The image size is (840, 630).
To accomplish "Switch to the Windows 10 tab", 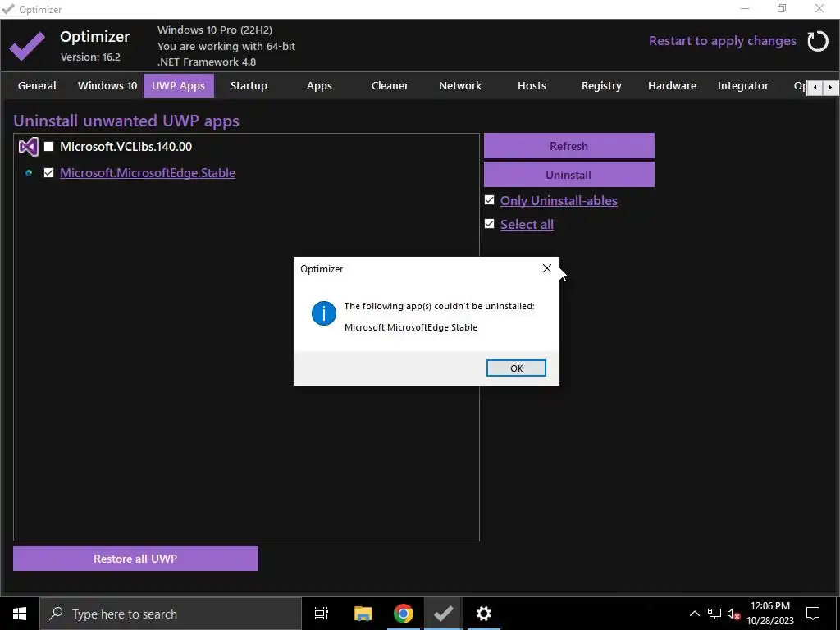I will pos(107,85).
